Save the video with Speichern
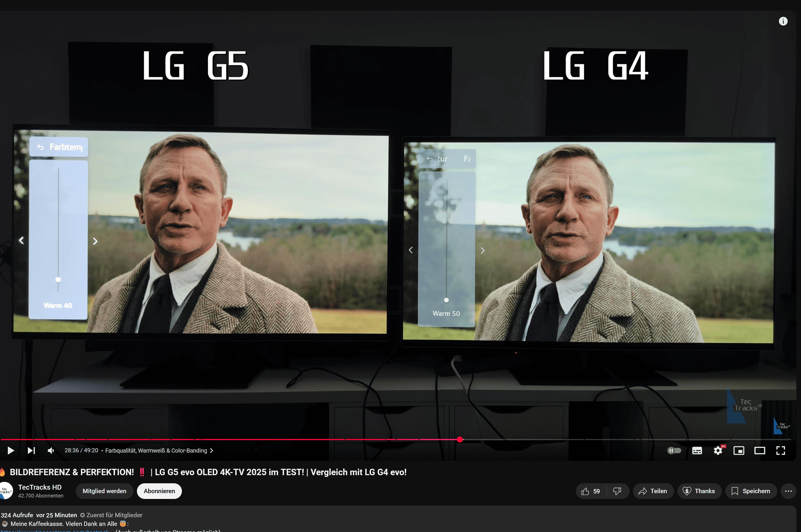Viewport: 801px width, 532px height. 751,491
